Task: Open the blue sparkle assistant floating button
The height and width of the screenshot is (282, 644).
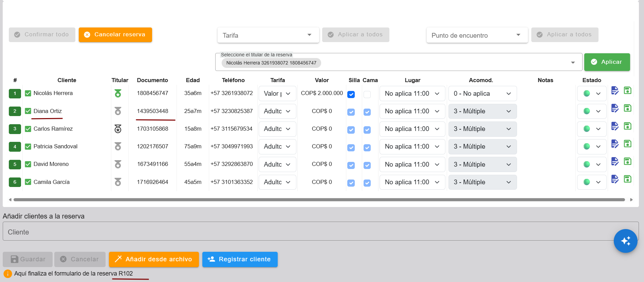Action: click(625, 241)
